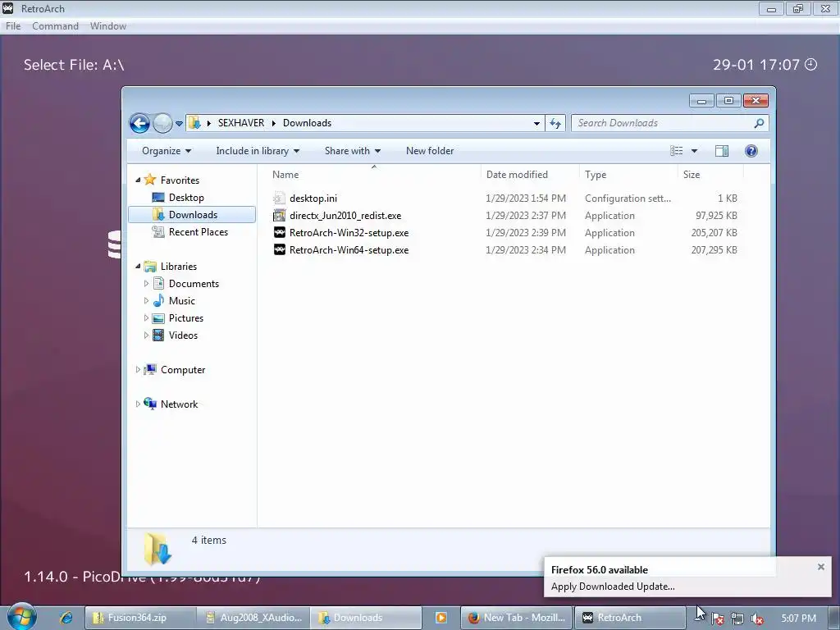The image size is (840, 630).
Task: Click the RetroArch-Win64-setup.exe file icon
Action: click(x=279, y=249)
